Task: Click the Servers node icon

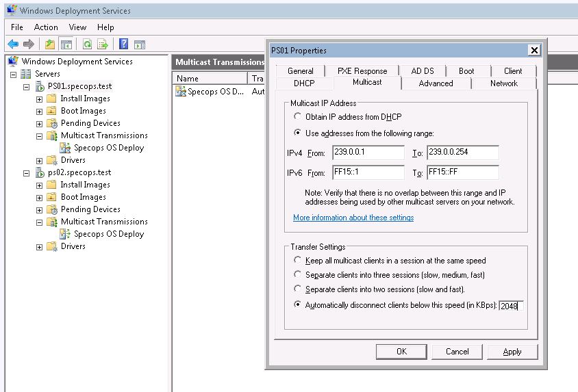Action: point(26,74)
